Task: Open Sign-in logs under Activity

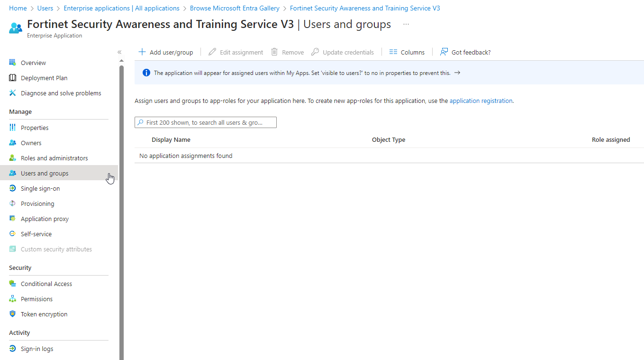Action: (37, 349)
